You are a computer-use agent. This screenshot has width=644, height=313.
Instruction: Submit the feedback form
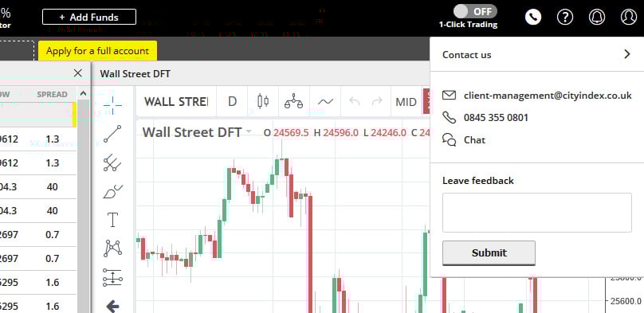tap(489, 252)
